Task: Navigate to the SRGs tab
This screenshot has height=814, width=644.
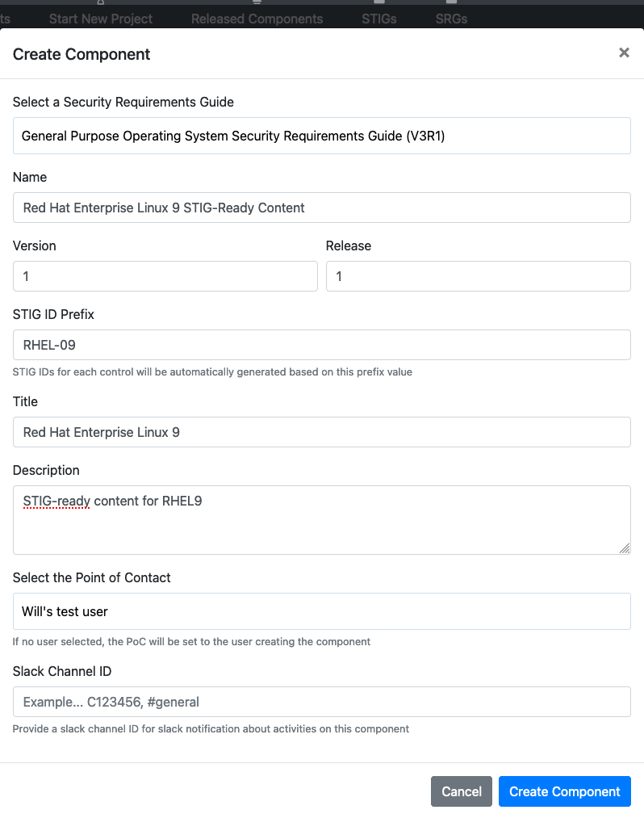Action: (451, 19)
